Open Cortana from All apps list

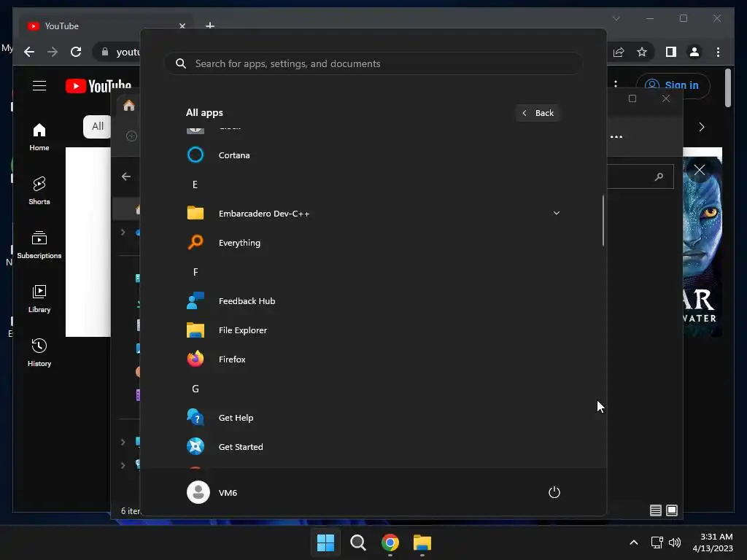coord(373,155)
